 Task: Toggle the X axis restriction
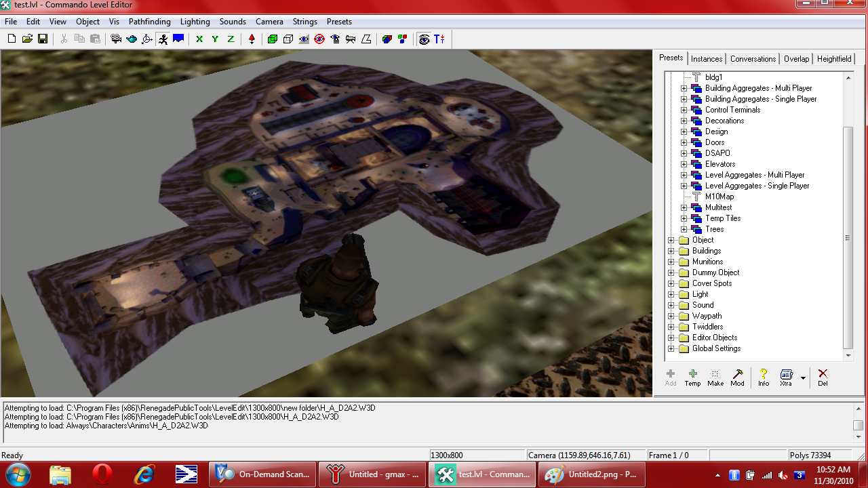coord(199,39)
